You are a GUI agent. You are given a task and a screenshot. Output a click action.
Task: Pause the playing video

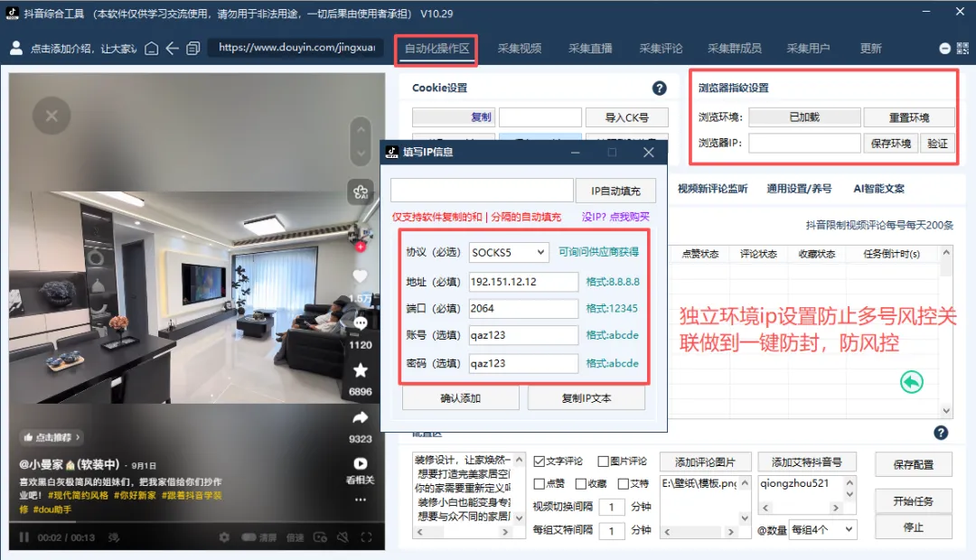23,537
